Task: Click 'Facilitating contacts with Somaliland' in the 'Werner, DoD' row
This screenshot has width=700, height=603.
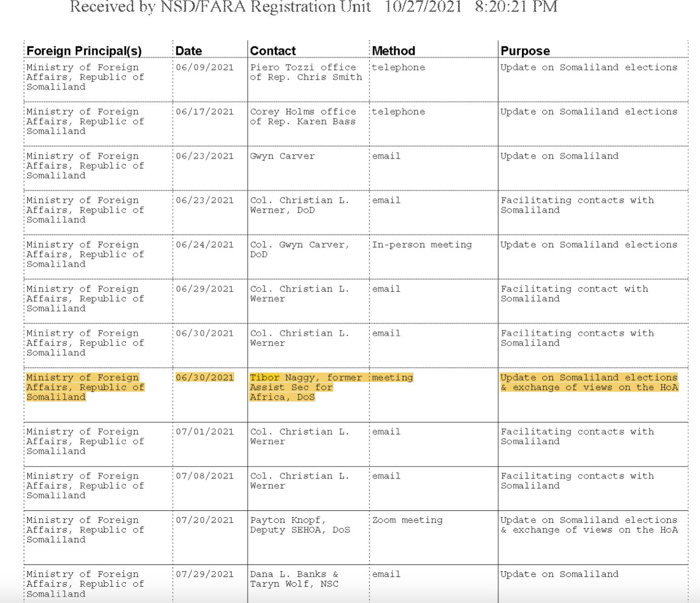Action: 577,205
